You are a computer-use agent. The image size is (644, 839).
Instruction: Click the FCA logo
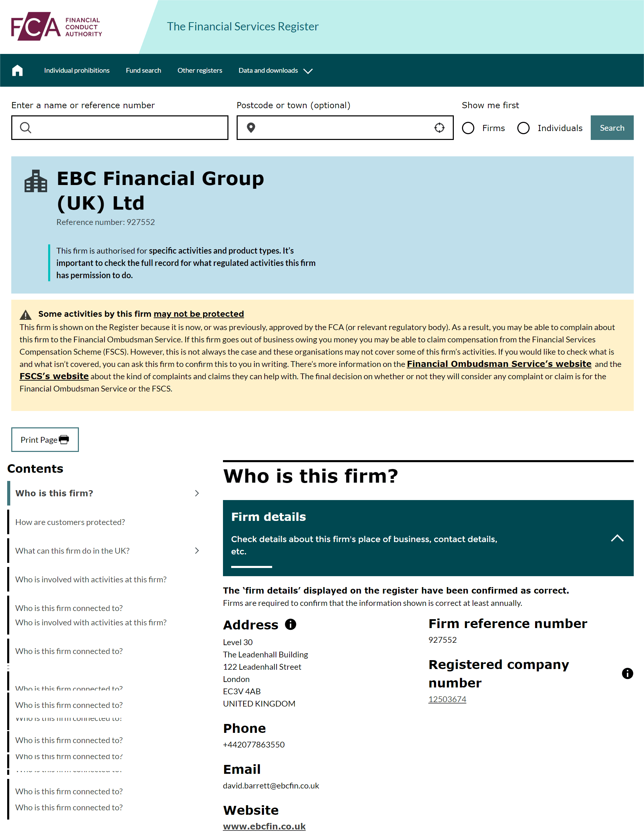(57, 26)
